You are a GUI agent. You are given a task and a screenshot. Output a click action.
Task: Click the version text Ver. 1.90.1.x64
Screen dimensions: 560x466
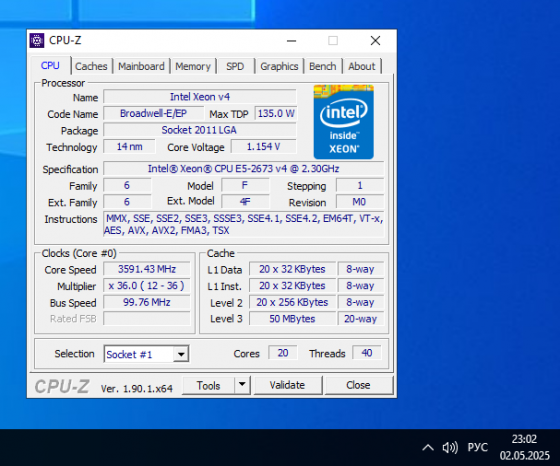[x=137, y=389]
